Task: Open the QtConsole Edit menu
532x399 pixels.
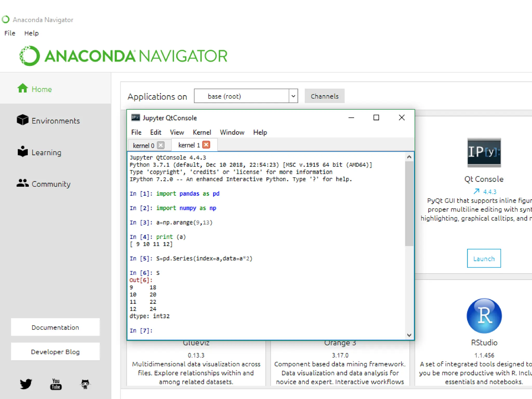Action: coord(156,132)
